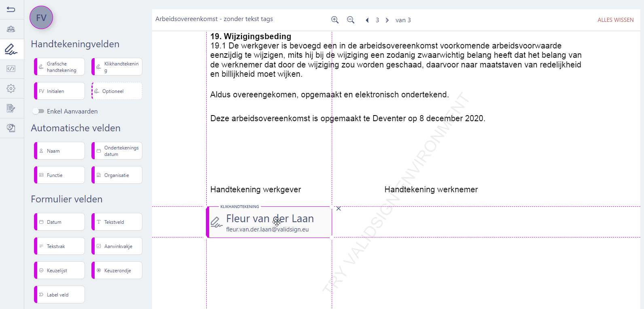Add the Keuzelijst dropdown field
The height and width of the screenshot is (309, 644).
(59, 270)
